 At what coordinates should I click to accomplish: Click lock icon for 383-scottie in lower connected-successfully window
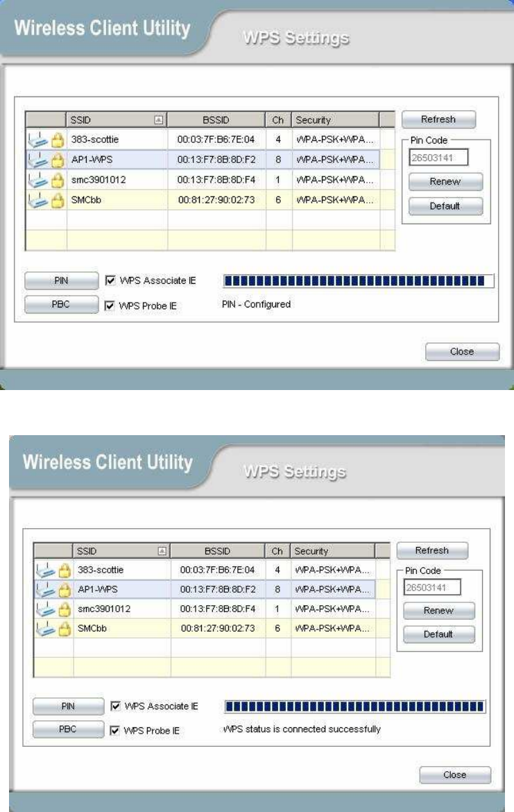(x=65, y=570)
